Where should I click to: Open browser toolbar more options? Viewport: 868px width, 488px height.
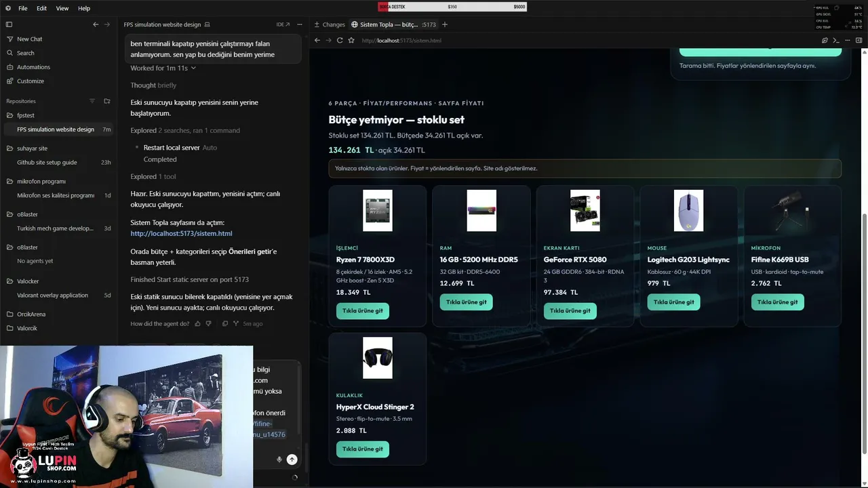846,40
